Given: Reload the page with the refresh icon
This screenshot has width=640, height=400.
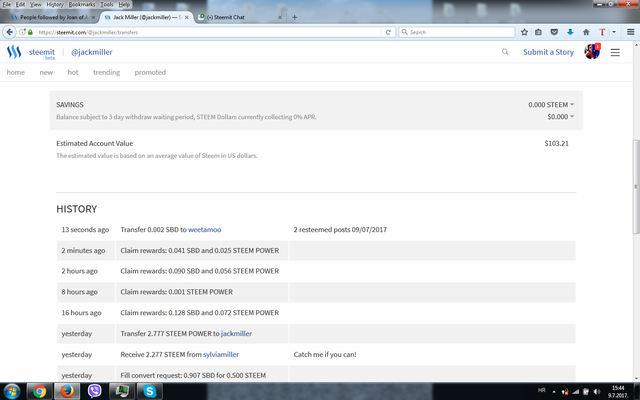Looking at the screenshot, I should (x=388, y=32).
